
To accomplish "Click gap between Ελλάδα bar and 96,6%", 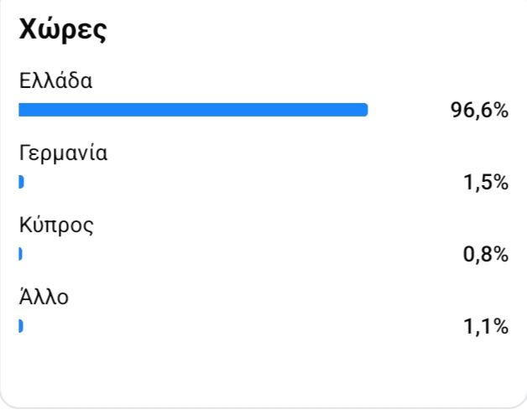I will click(409, 110).
